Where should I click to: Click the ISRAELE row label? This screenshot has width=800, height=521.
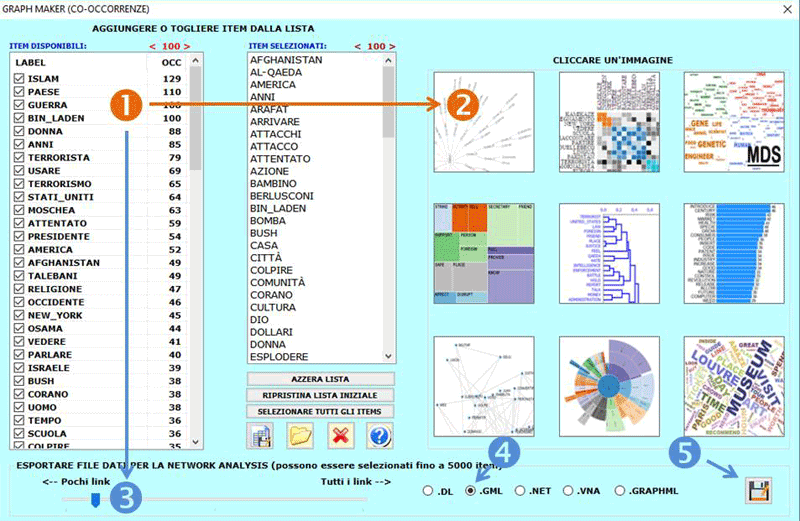[48, 367]
